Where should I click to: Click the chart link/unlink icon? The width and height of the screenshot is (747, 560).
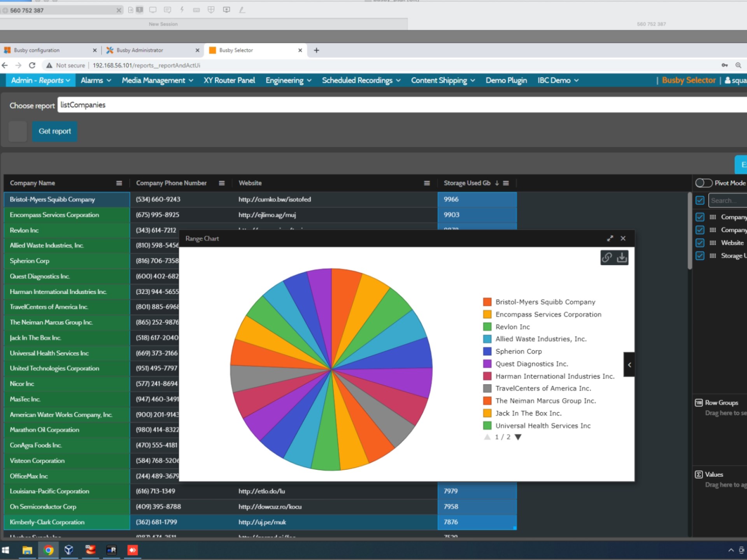point(607,257)
